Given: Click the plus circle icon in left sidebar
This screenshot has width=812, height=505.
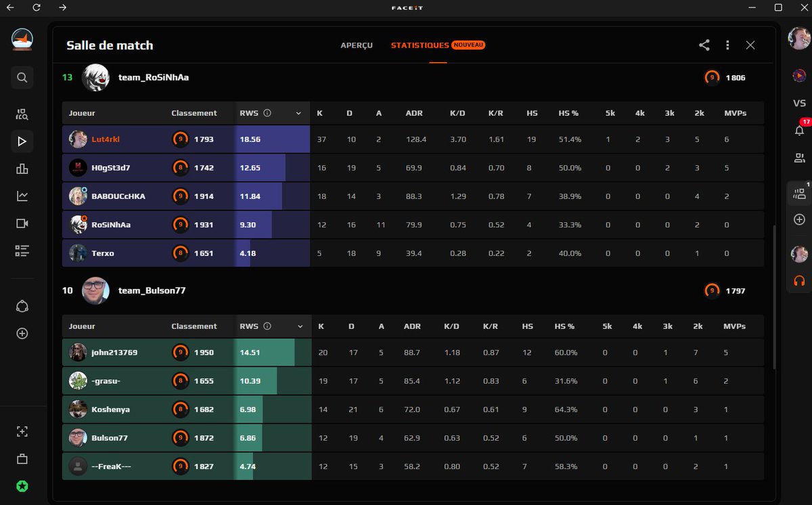Looking at the screenshot, I should pos(22,334).
